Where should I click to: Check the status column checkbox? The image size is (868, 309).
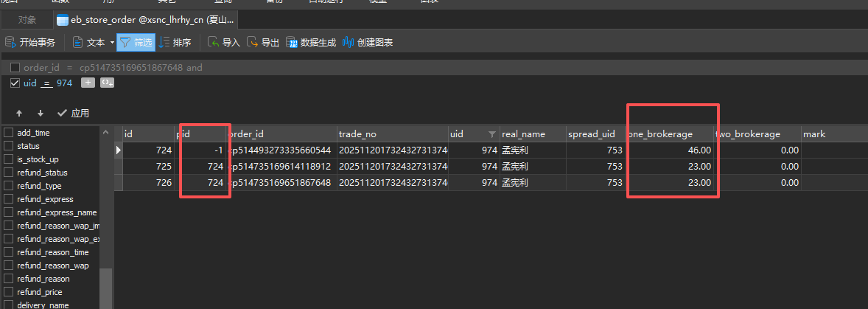pyautogui.click(x=8, y=146)
